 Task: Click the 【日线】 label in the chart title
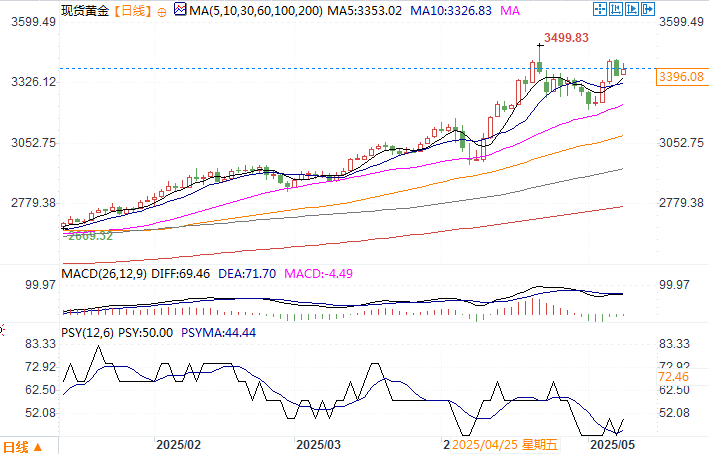(x=131, y=10)
